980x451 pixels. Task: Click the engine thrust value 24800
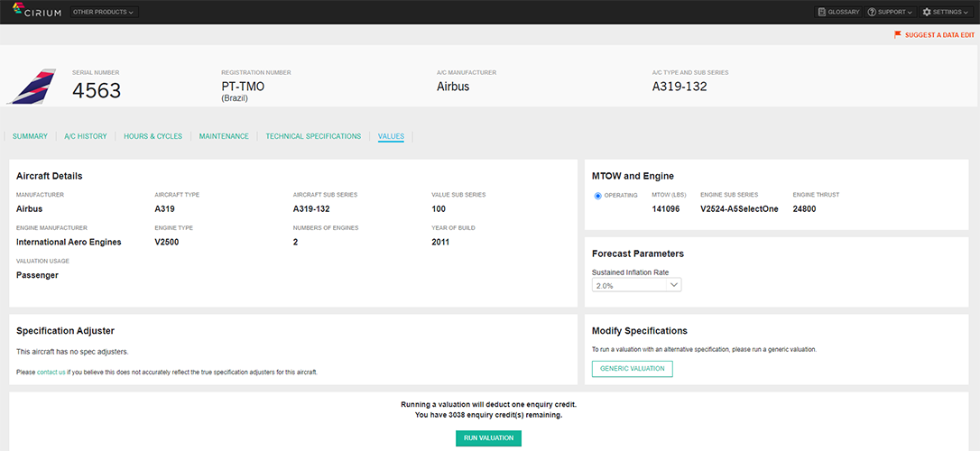coord(804,209)
